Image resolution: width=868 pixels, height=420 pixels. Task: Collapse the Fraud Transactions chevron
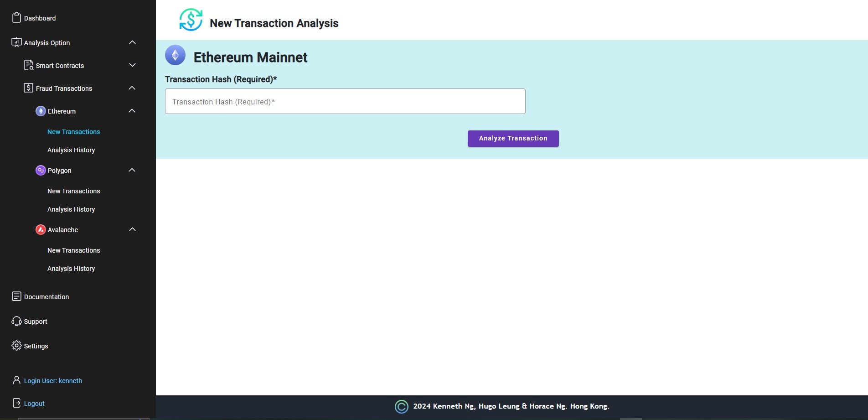tap(132, 88)
